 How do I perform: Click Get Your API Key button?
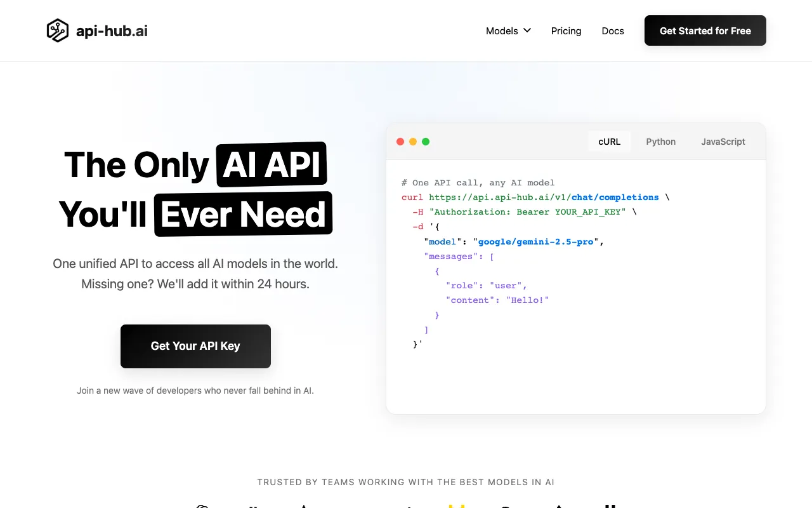tap(195, 346)
